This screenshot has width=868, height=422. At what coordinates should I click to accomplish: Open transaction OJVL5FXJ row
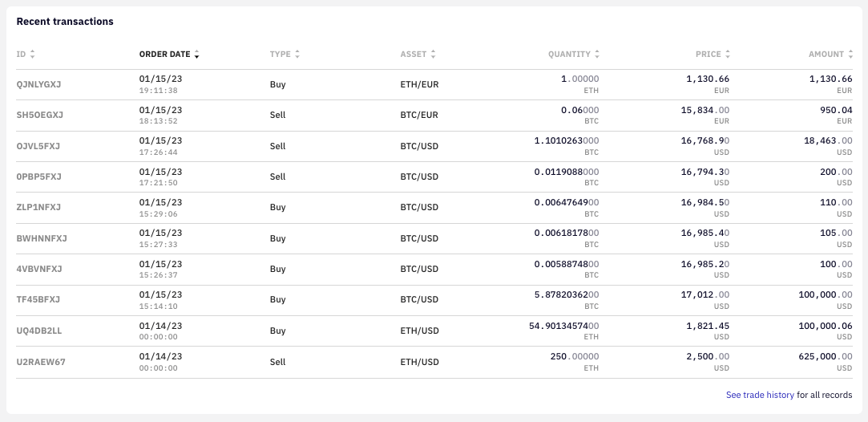[38, 146]
